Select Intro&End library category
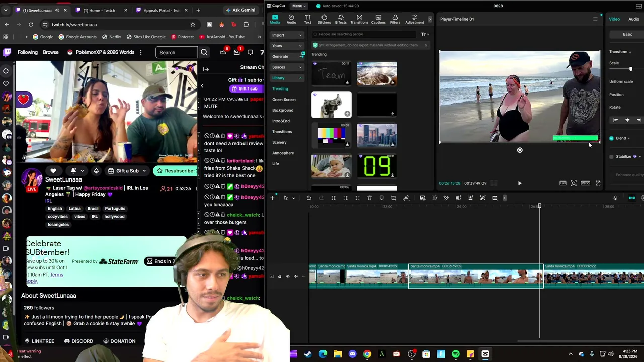 point(281,121)
